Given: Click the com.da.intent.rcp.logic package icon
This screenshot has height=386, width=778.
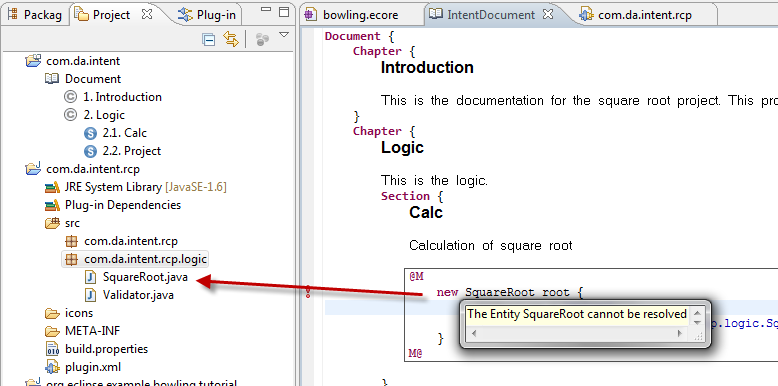Looking at the screenshot, I should (x=72, y=259).
